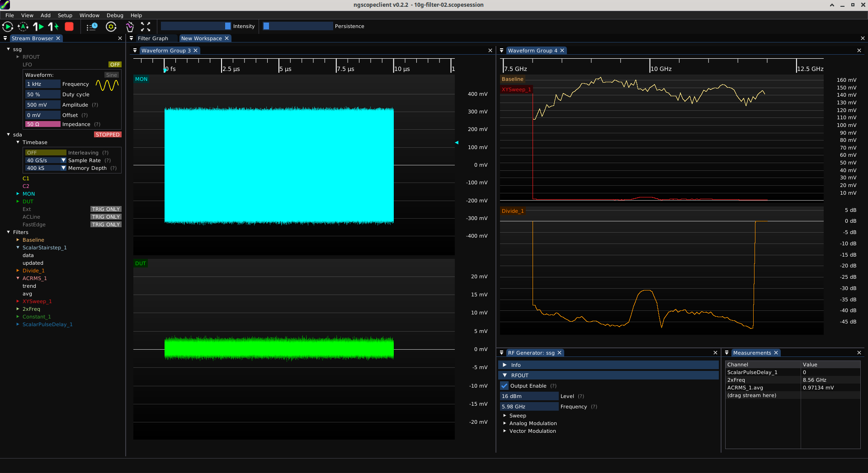Click the force single trigger icon

[x=54, y=27]
